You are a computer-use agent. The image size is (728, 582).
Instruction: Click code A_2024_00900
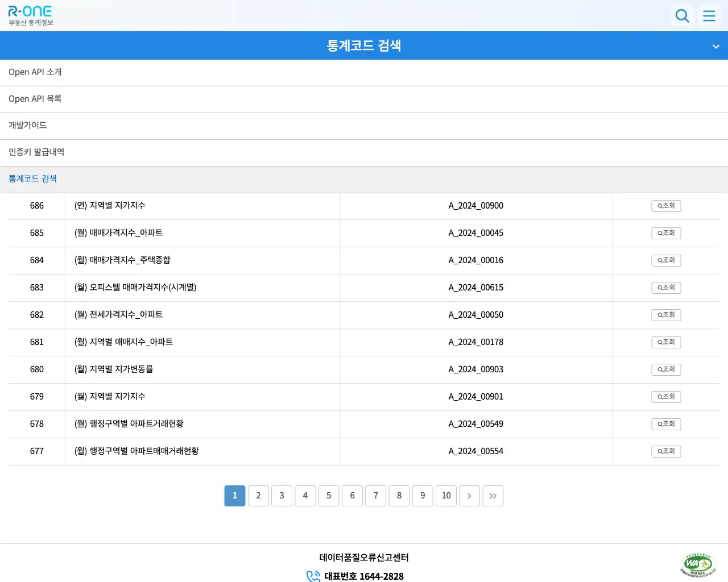(476, 206)
